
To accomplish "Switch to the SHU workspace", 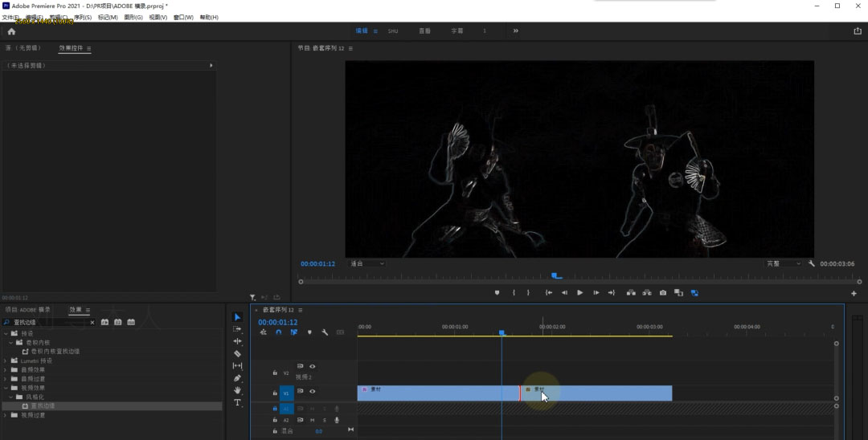I will point(393,31).
